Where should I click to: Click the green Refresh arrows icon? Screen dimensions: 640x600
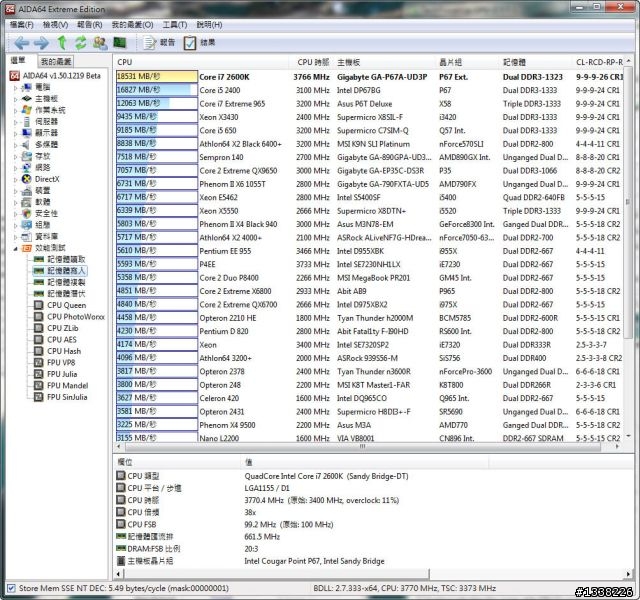81,42
